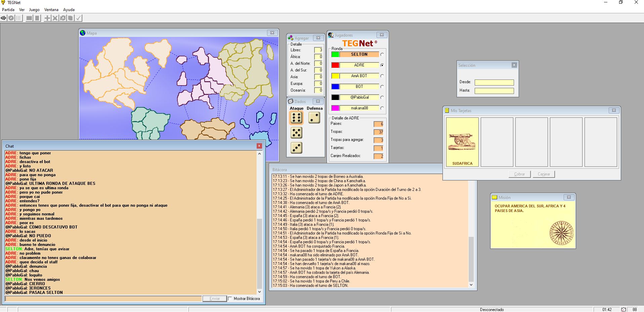Open the Juego menu
The height and width of the screenshot is (312, 644).
[34, 10]
